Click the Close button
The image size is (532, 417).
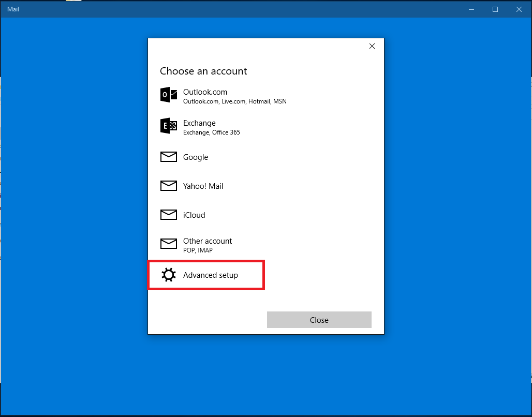tap(319, 320)
